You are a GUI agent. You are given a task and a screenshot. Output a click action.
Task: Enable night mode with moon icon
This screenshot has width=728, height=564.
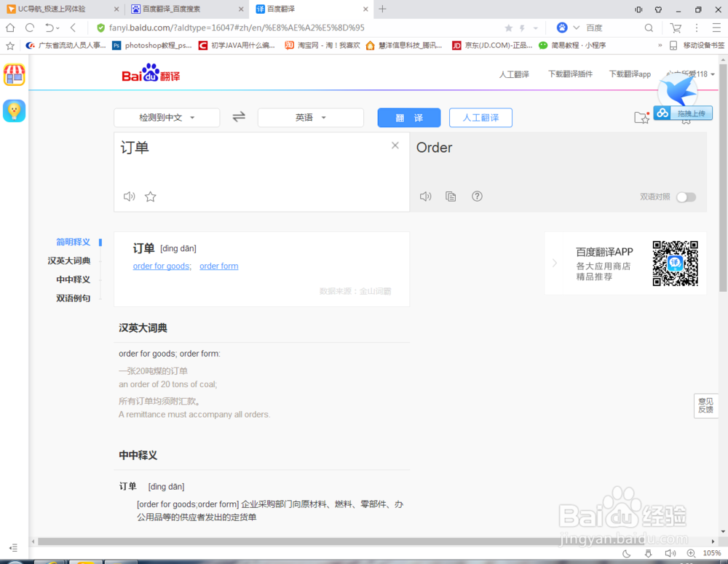tap(627, 554)
